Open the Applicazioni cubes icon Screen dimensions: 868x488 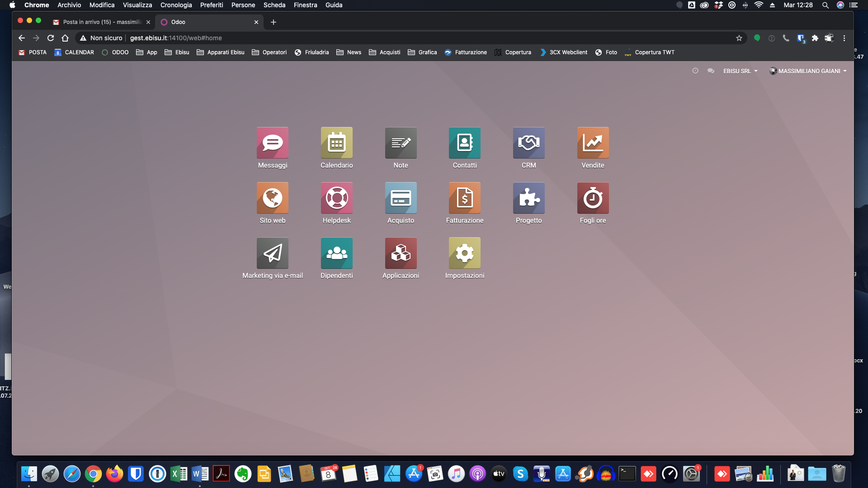(401, 253)
